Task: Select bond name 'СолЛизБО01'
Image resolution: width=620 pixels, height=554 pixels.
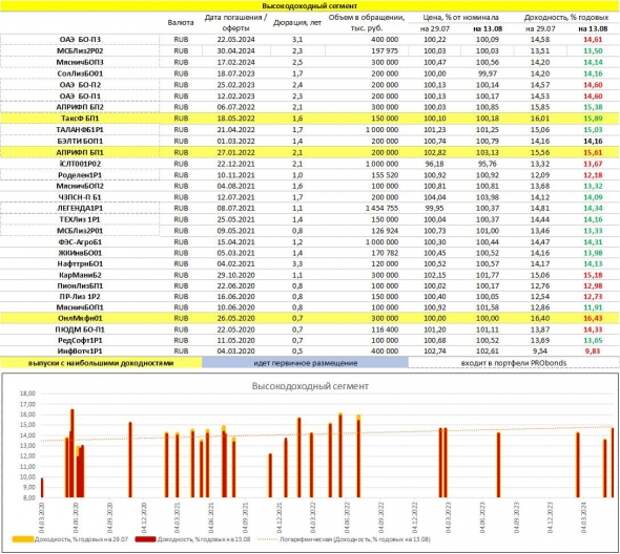Action: coord(80,74)
